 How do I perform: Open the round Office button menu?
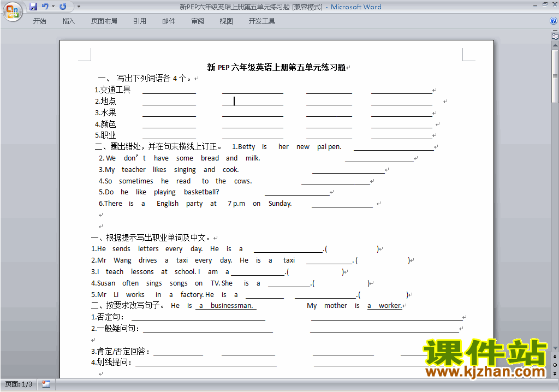pos(13,12)
